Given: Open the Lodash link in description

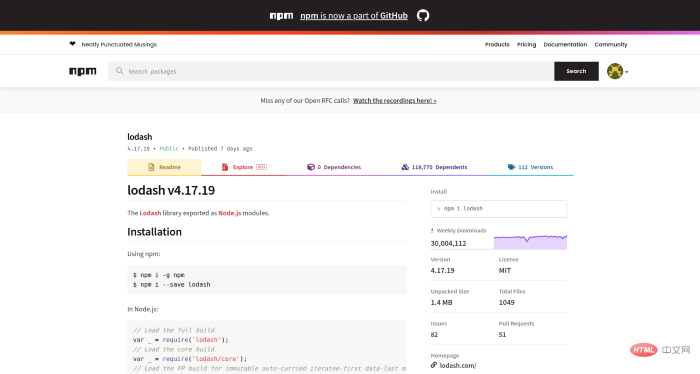Looking at the screenshot, I should click(150, 213).
